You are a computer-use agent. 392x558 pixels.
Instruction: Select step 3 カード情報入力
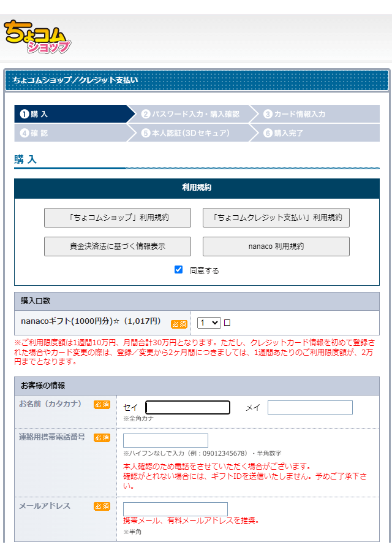pyautogui.click(x=315, y=114)
